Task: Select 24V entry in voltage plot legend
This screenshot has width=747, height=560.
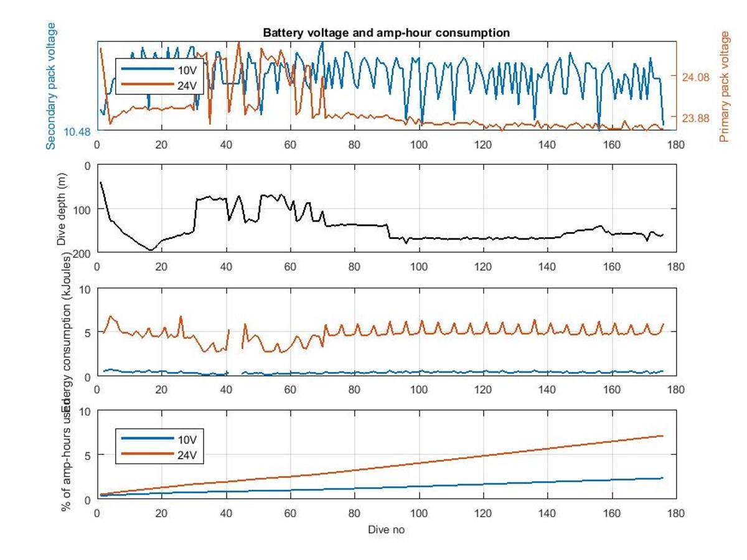Action: pos(187,85)
